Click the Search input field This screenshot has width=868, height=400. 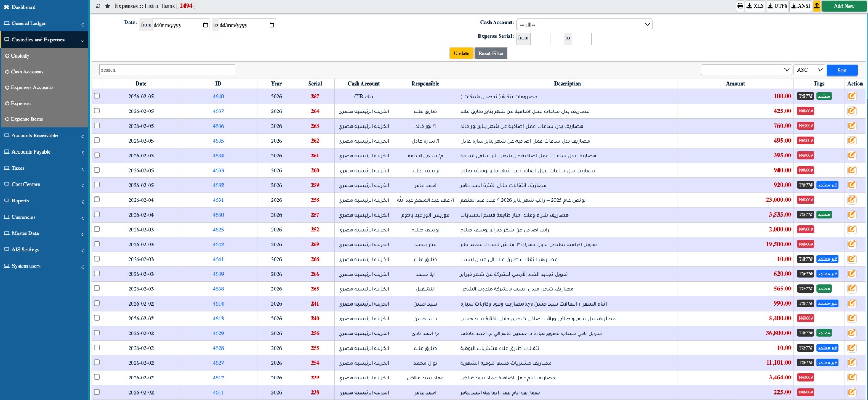[x=167, y=70]
